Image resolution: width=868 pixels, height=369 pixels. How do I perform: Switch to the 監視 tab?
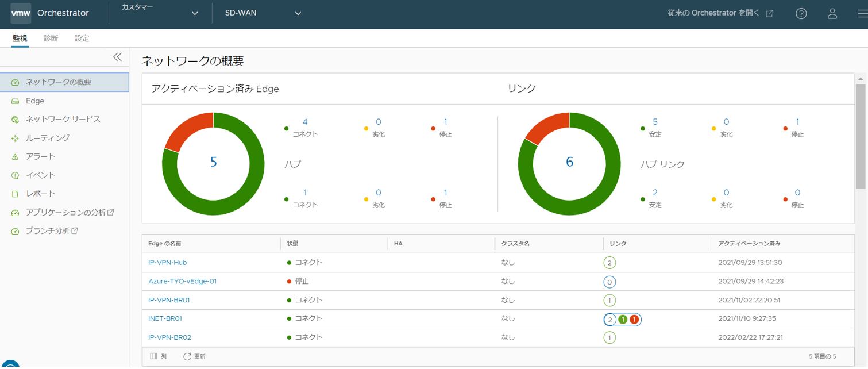tap(20, 39)
